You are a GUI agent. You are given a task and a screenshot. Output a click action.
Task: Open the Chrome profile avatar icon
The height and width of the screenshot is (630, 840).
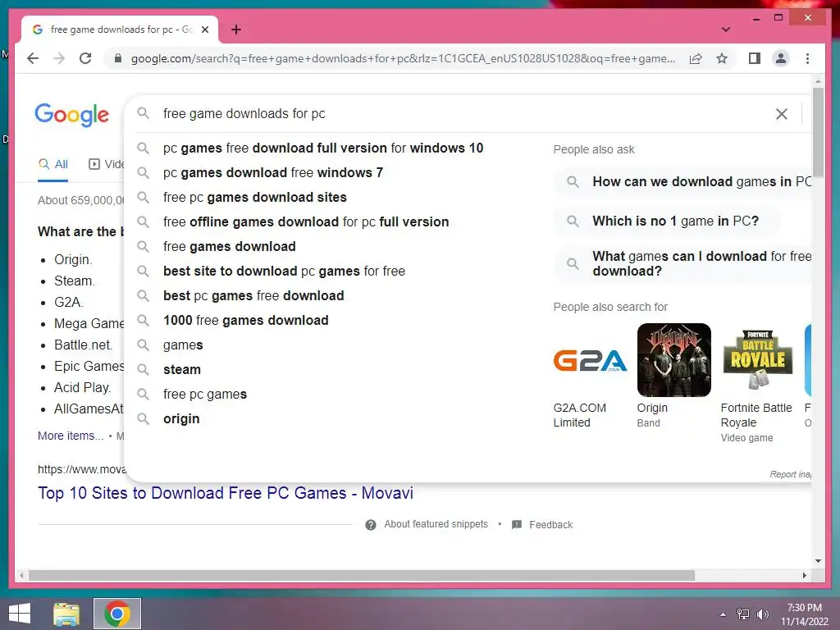click(781, 58)
